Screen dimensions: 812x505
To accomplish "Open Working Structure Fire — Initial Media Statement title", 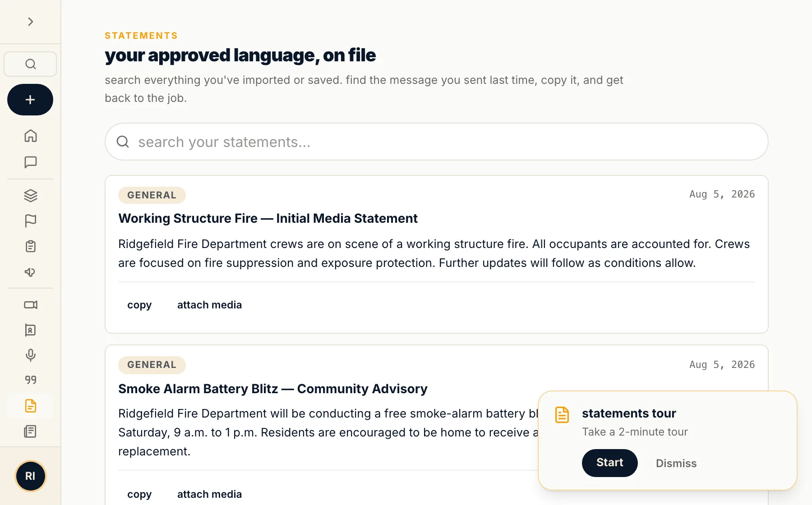I will tap(268, 218).
